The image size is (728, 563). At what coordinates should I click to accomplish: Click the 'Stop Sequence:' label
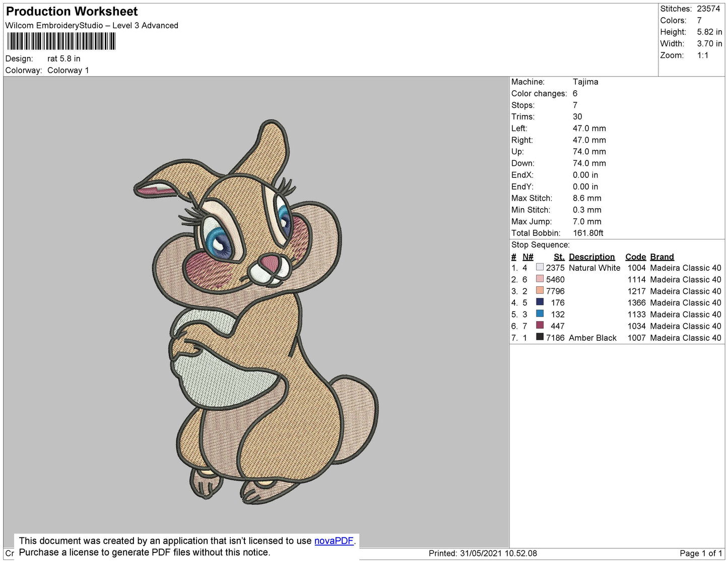[x=541, y=245]
